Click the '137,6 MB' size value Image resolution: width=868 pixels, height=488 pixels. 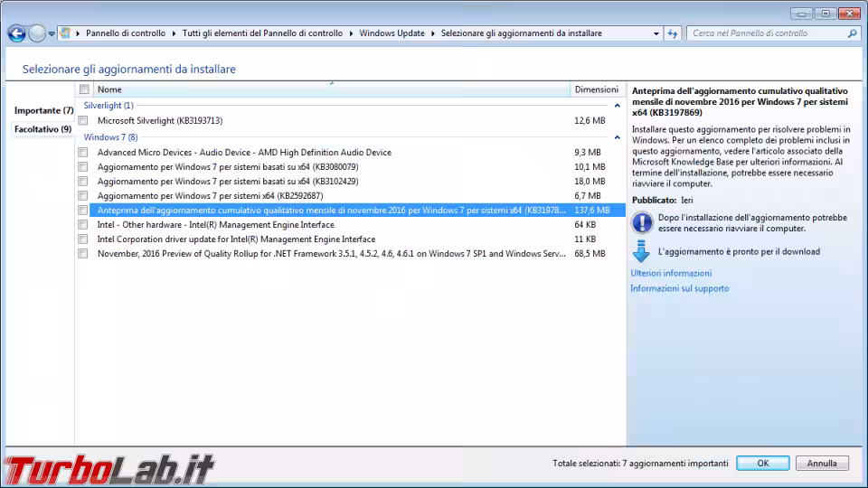[x=591, y=211]
